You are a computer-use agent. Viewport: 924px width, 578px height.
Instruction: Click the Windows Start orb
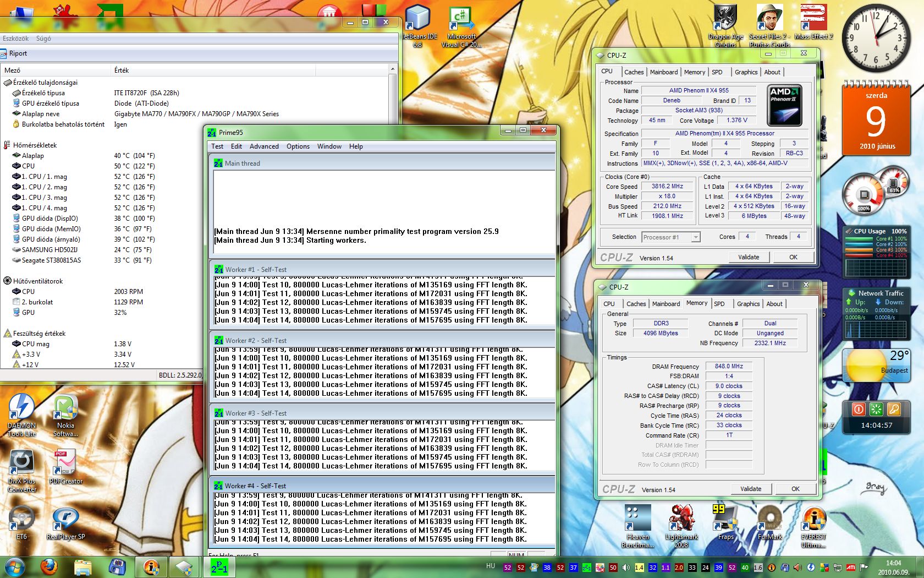coord(15,567)
